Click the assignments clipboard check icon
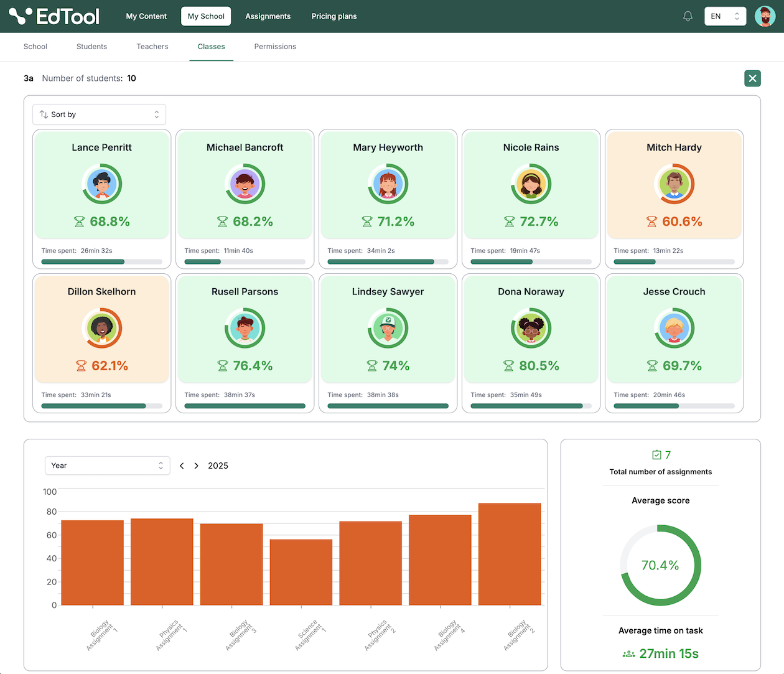The width and height of the screenshot is (784, 674). point(656,455)
